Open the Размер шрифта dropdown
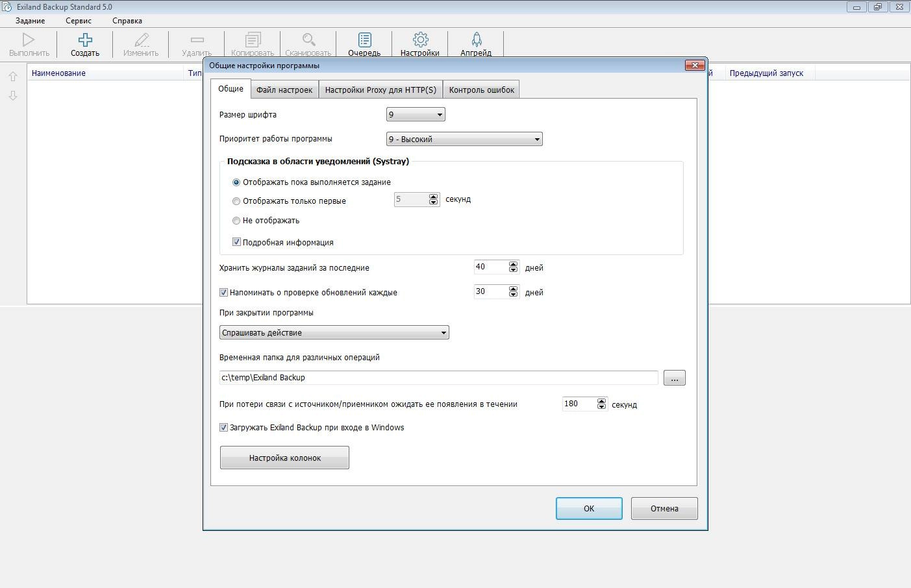911x588 pixels. click(416, 115)
